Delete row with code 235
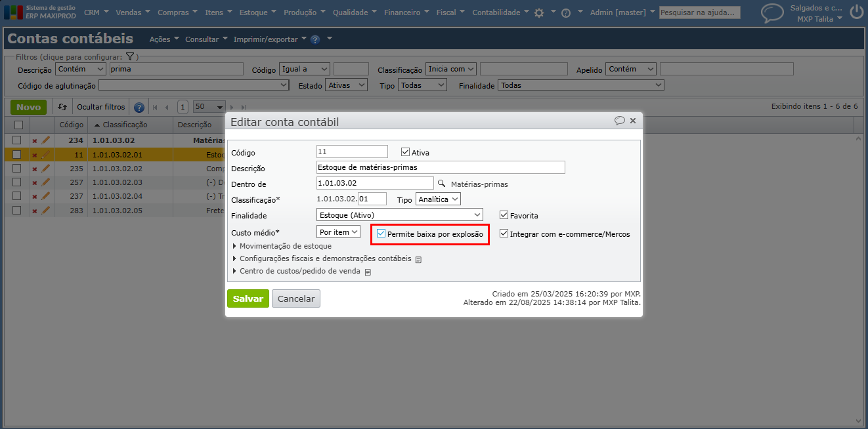This screenshot has width=868, height=429. pos(35,169)
